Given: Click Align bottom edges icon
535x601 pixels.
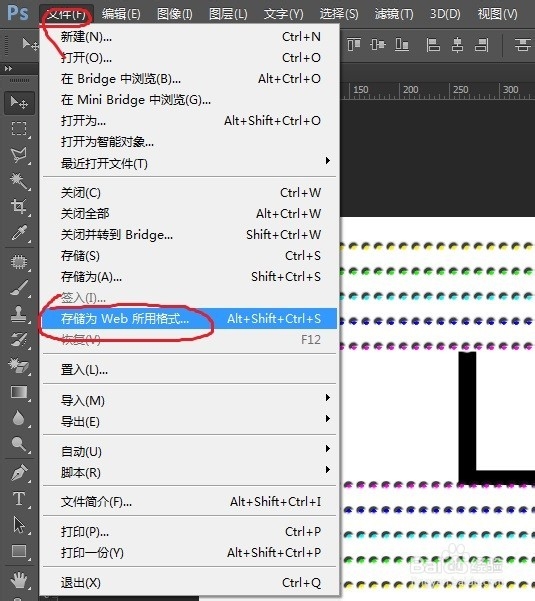Looking at the screenshot, I should point(402,44).
